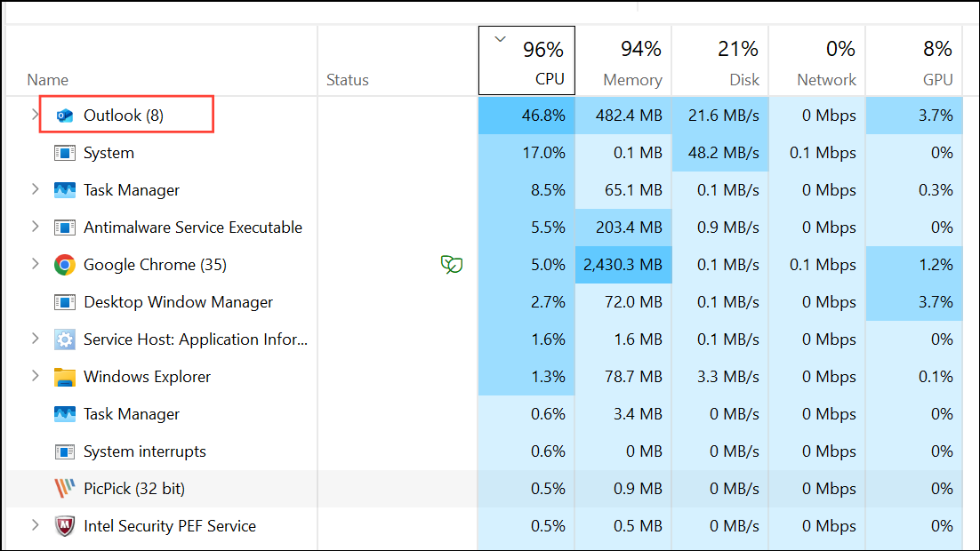
Task: Click the Windows Explorer folder icon
Action: pos(65,376)
